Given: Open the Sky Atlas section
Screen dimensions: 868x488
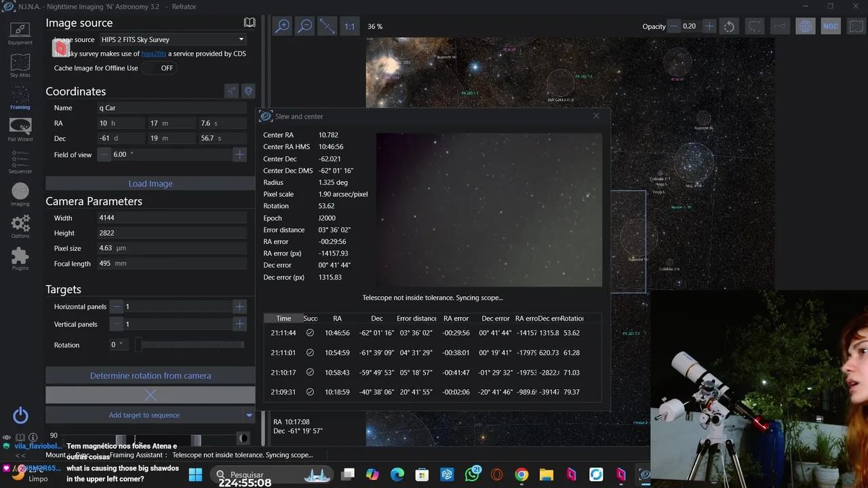Looking at the screenshot, I should (x=20, y=66).
